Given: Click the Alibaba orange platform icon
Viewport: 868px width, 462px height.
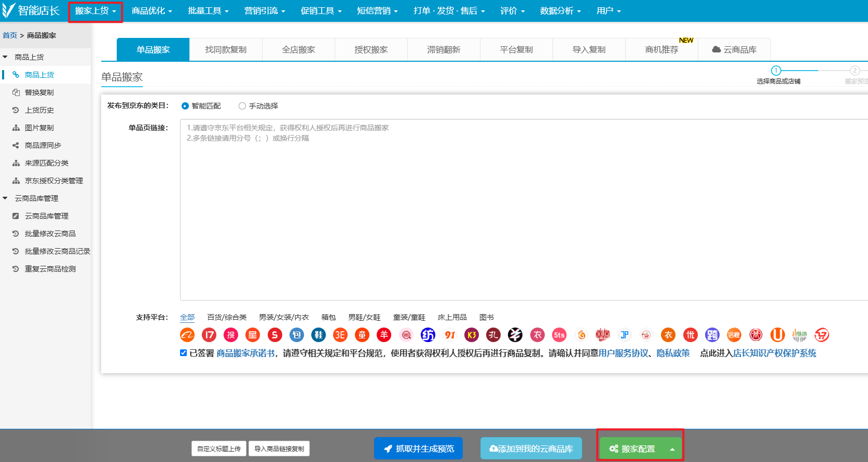Looking at the screenshot, I should pyautogui.click(x=187, y=335).
